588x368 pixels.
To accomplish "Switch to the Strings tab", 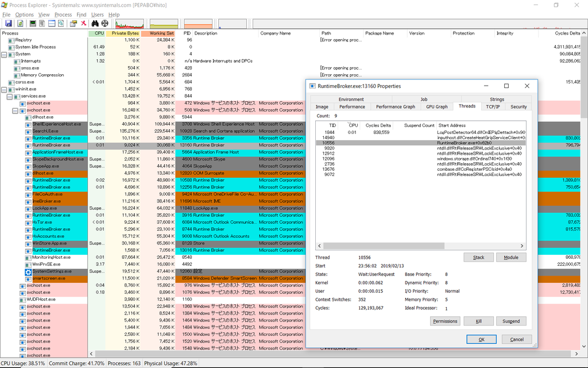I will click(497, 99).
